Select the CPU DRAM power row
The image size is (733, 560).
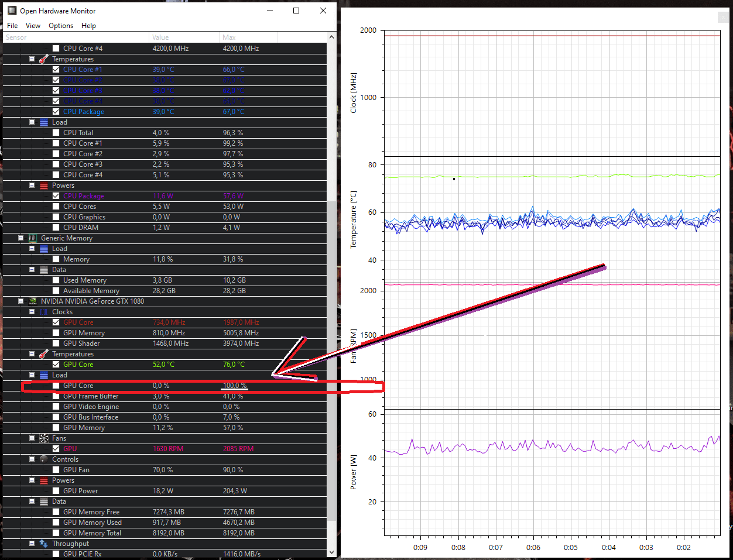(x=165, y=228)
